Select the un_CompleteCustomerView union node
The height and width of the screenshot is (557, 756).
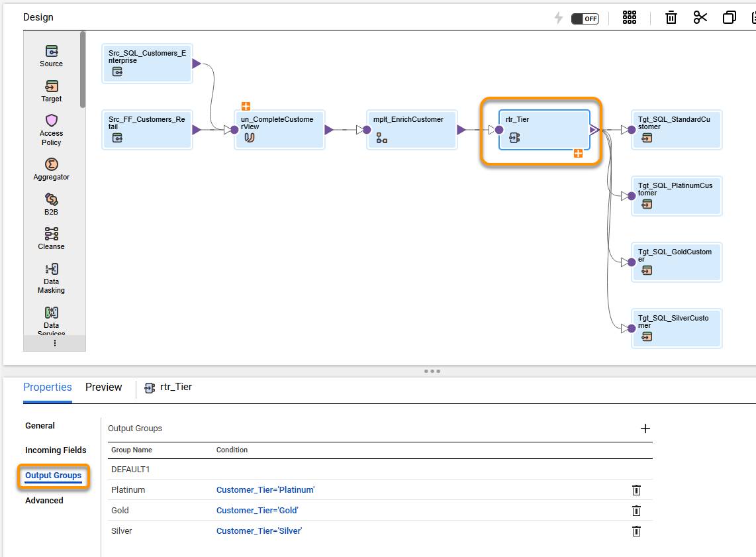click(x=279, y=130)
